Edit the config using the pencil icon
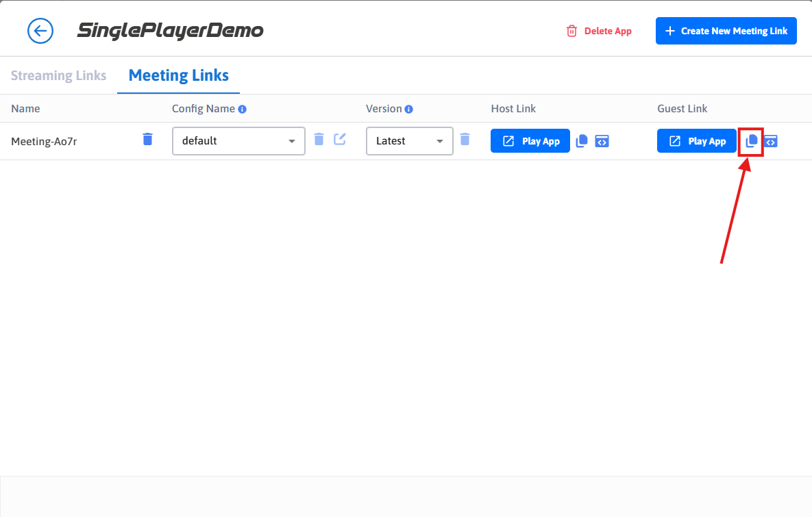 click(340, 140)
